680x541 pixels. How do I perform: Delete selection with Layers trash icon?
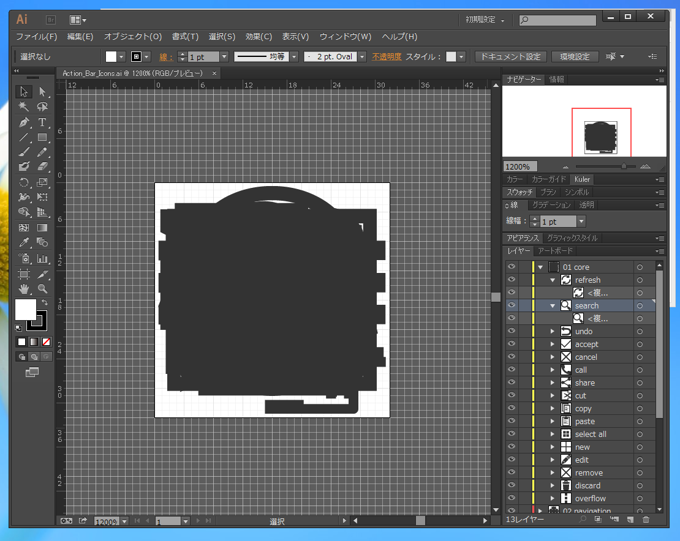coord(646,520)
